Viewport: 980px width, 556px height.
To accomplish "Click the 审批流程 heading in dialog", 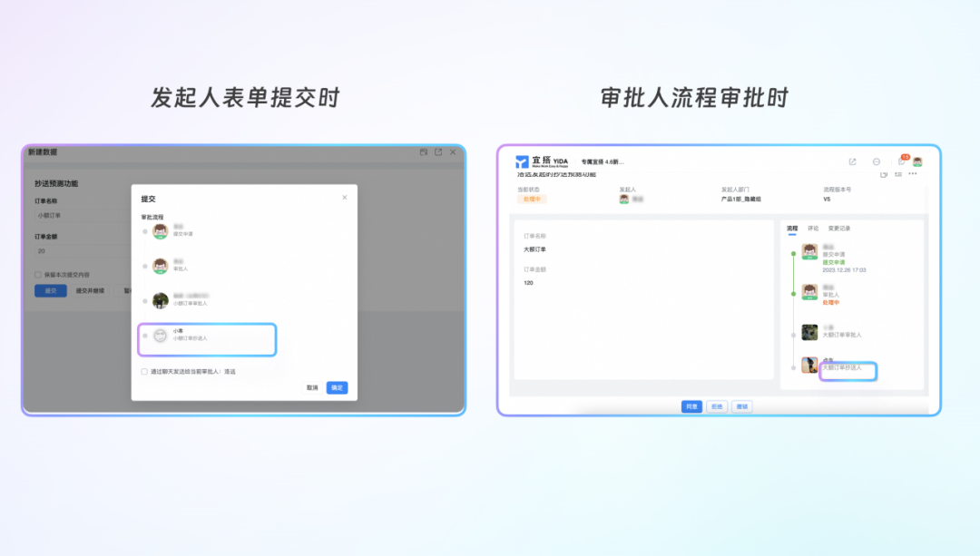I will coord(152,218).
